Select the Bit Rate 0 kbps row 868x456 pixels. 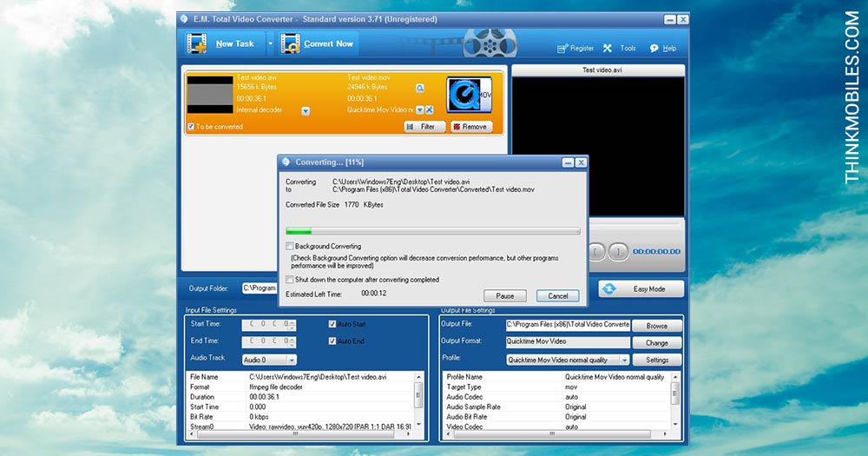[300, 417]
